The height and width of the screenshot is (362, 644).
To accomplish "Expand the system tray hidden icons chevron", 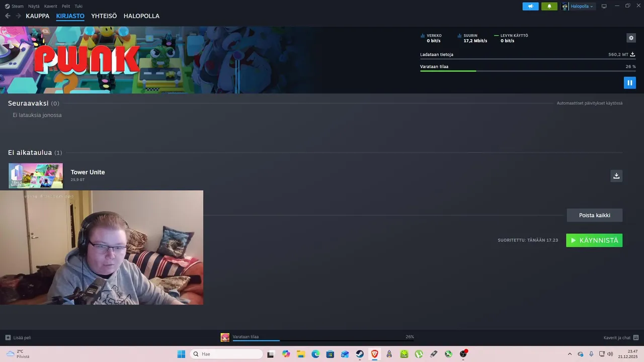I will (x=570, y=354).
